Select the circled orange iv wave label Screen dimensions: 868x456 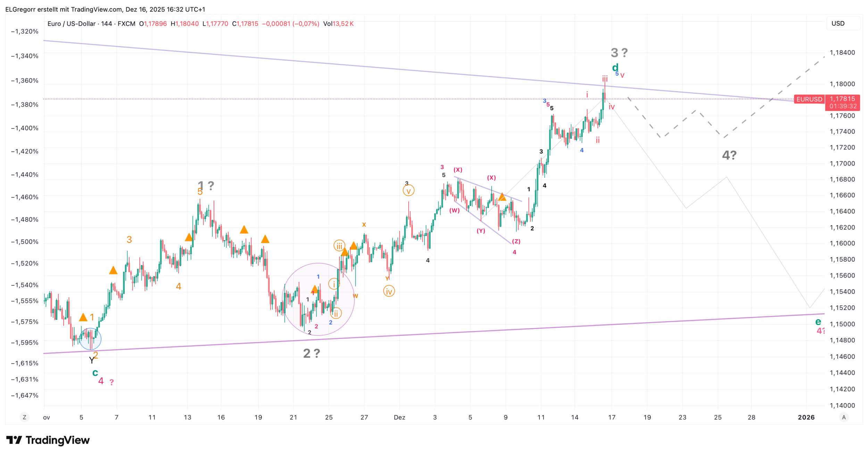[389, 291]
